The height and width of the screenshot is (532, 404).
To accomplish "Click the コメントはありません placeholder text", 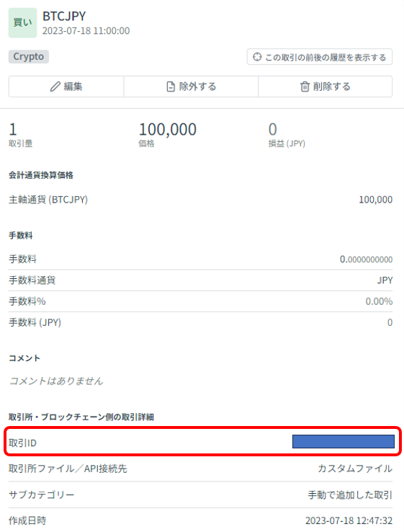I will 56,381.
